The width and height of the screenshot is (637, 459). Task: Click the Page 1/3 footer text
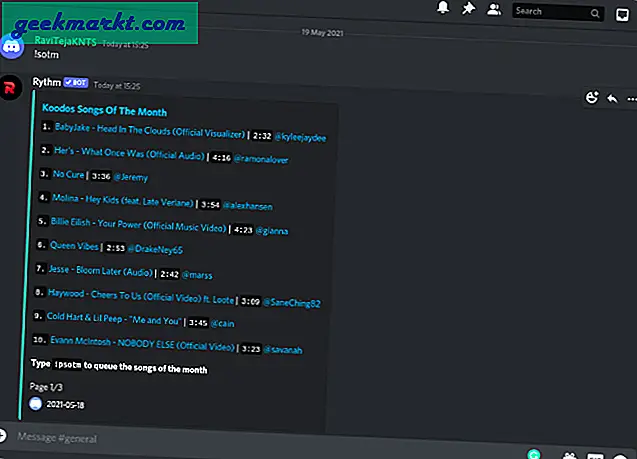tap(46, 387)
